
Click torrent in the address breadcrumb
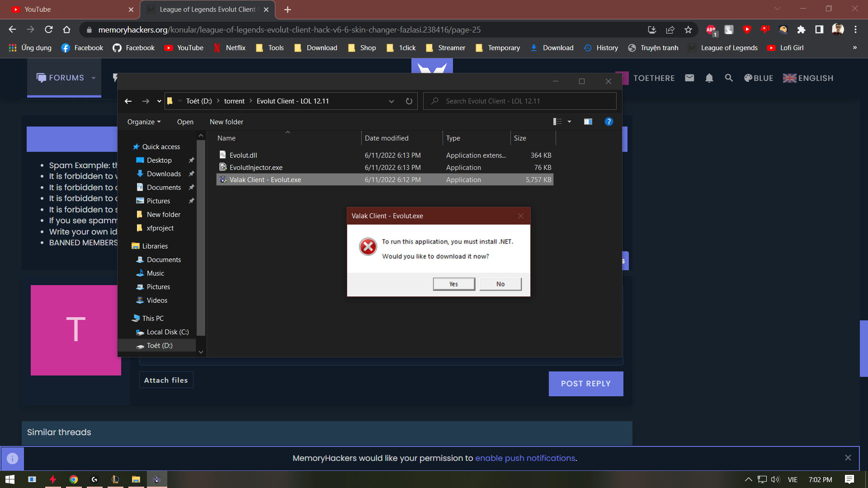point(234,101)
